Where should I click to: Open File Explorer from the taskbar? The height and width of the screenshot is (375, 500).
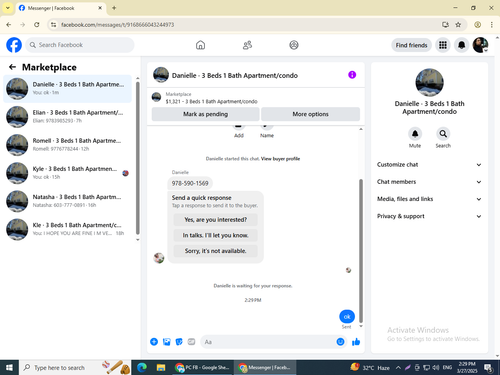coord(161,368)
